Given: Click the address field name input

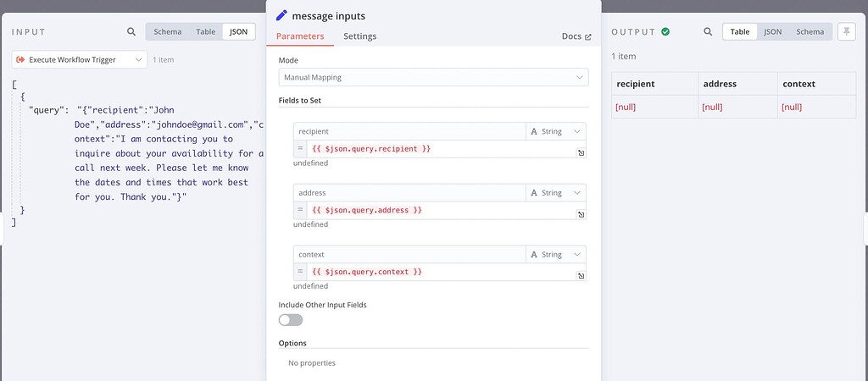Looking at the screenshot, I should (409, 193).
